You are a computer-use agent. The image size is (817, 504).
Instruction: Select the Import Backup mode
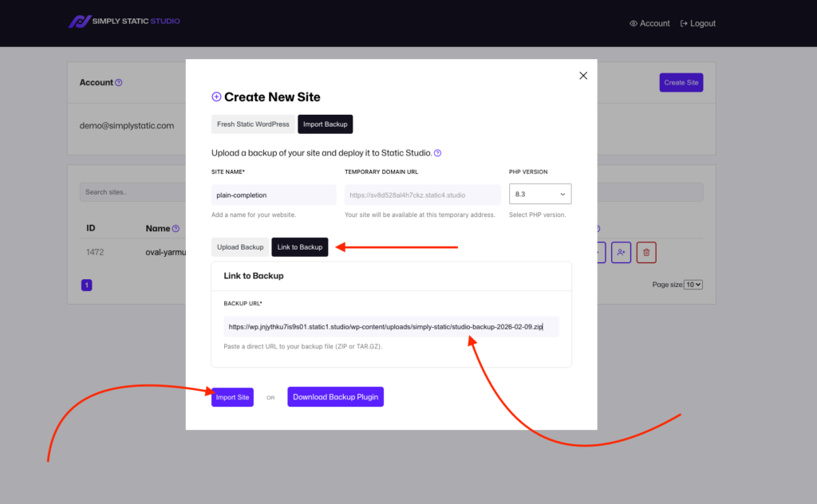pos(325,124)
